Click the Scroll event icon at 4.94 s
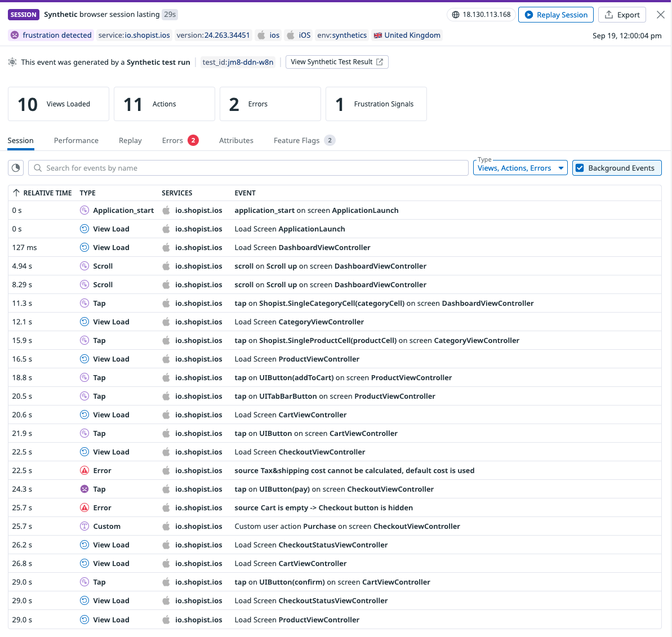The width and height of the screenshot is (672, 637). coord(84,266)
